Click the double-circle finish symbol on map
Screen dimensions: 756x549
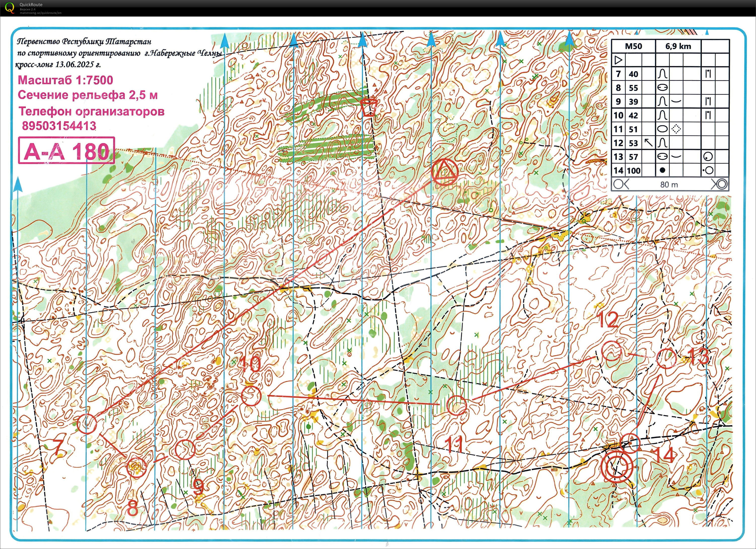[617, 467]
